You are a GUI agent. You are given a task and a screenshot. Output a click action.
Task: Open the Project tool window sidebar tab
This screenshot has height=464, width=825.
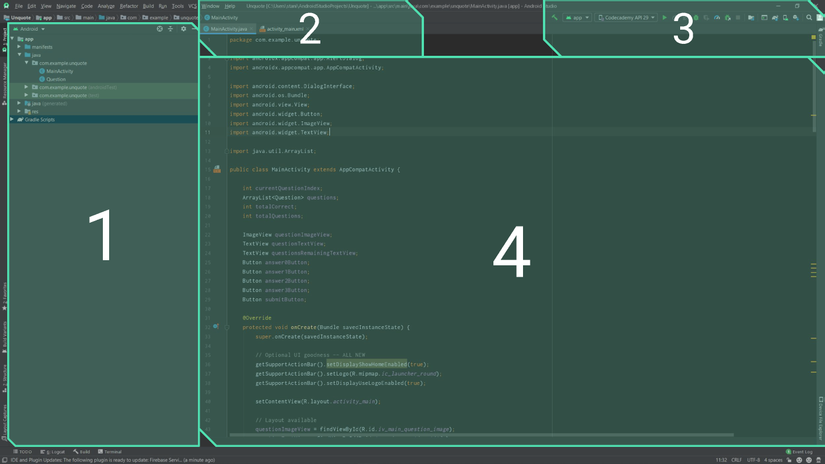pyautogui.click(x=4, y=39)
